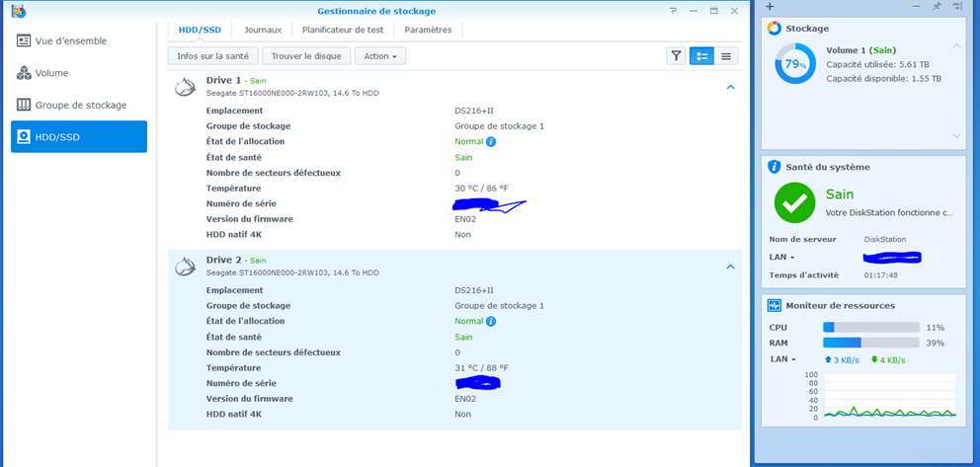Collapse the Drive 2 details chevron
Image resolution: width=980 pixels, height=467 pixels.
730,268
